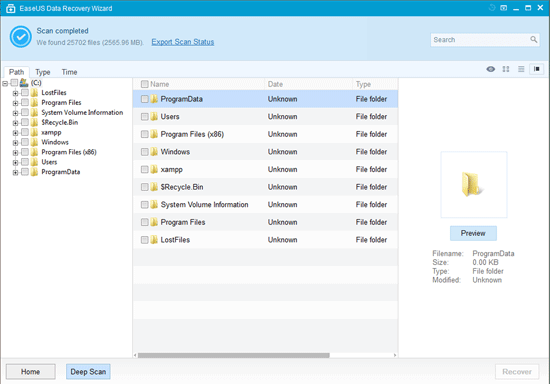Viewport: 550px width, 385px height.
Task: Expand Users node in tree
Action: click(x=15, y=163)
